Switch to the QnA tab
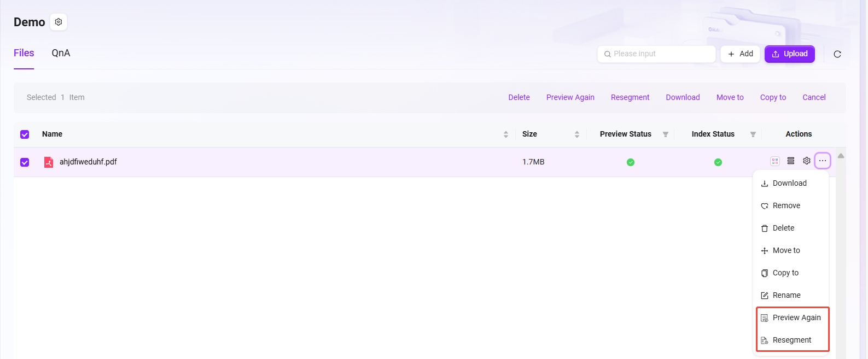This screenshot has height=359, width=868. click(x=61, y=53)
